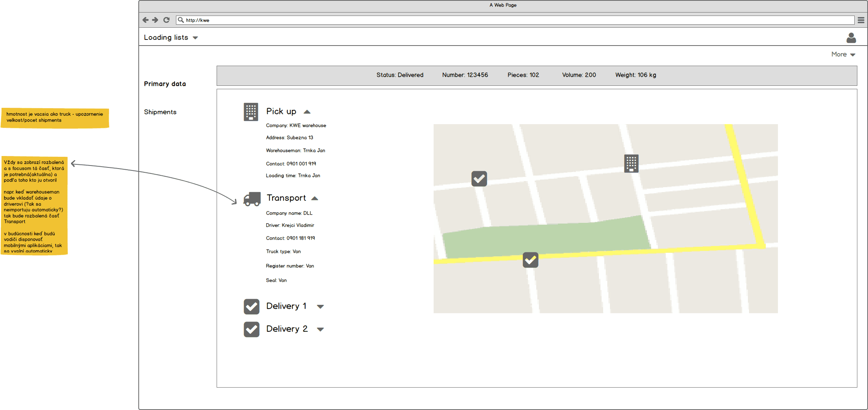Collapse the Pick up section

307,111
